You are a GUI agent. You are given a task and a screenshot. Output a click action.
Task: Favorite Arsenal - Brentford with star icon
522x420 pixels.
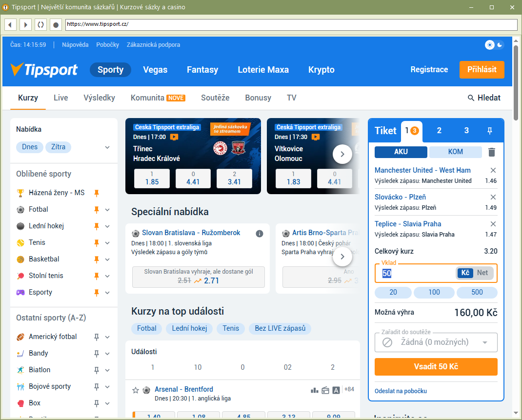pyautogui.click(x=136, y=390)
